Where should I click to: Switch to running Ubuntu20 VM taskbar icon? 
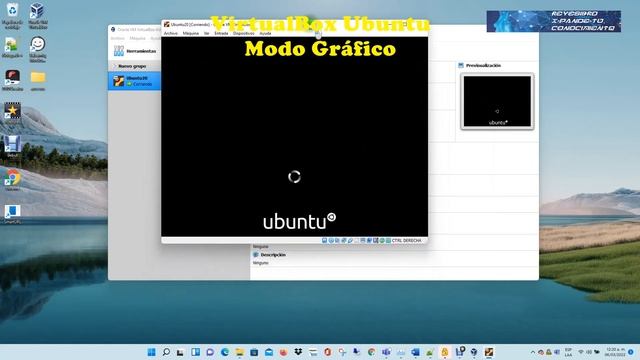(x=489, y=352)
